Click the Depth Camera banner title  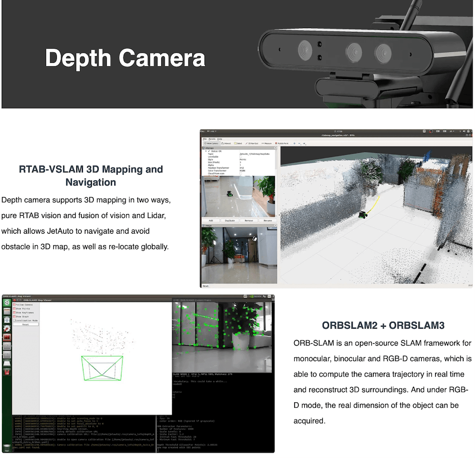125,59
